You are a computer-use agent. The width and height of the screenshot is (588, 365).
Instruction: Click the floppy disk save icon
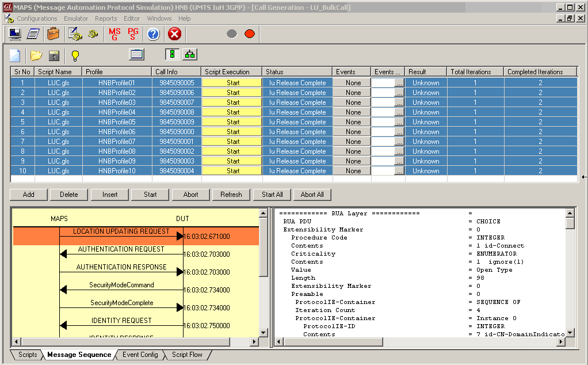pyautogui.click(x=54, y=55)
